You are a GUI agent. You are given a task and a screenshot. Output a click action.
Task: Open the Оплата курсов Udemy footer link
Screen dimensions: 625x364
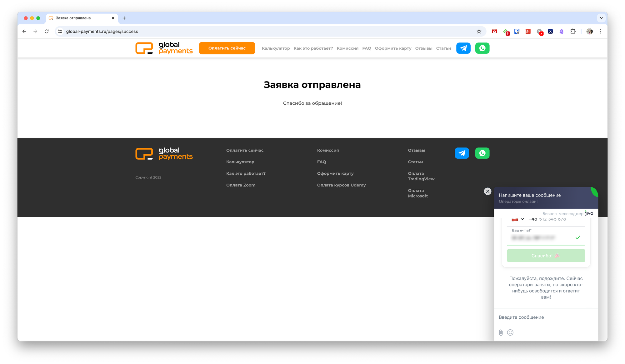341,185
